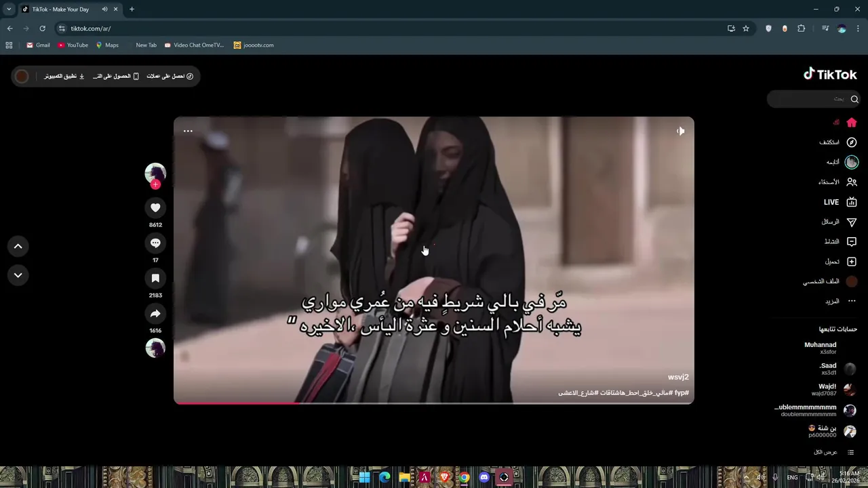Click the TikTok logo
This screenshot has height=488, width=868.
pos(830,75)
